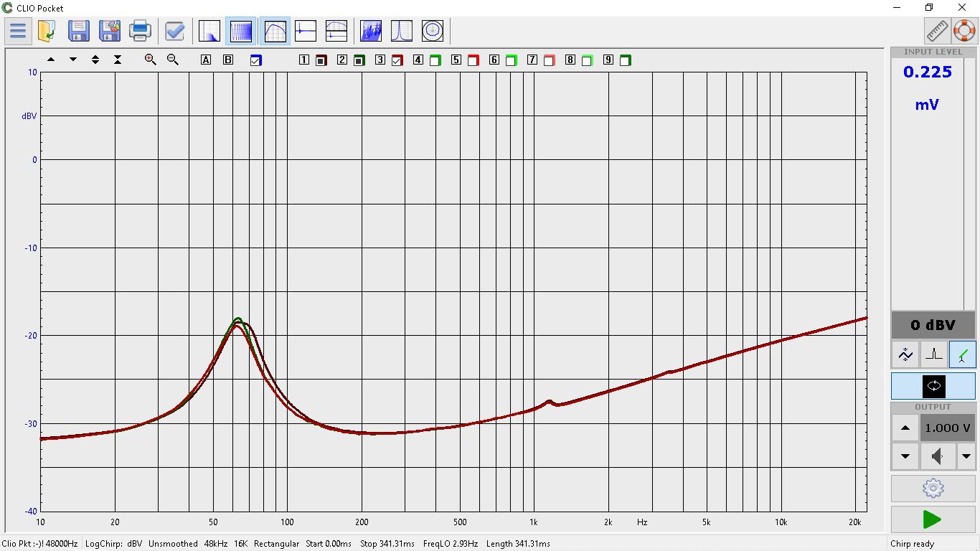Store curve into overlay slot 3
Viewport: 980px width, 551px height.
[x=380, y=60]
